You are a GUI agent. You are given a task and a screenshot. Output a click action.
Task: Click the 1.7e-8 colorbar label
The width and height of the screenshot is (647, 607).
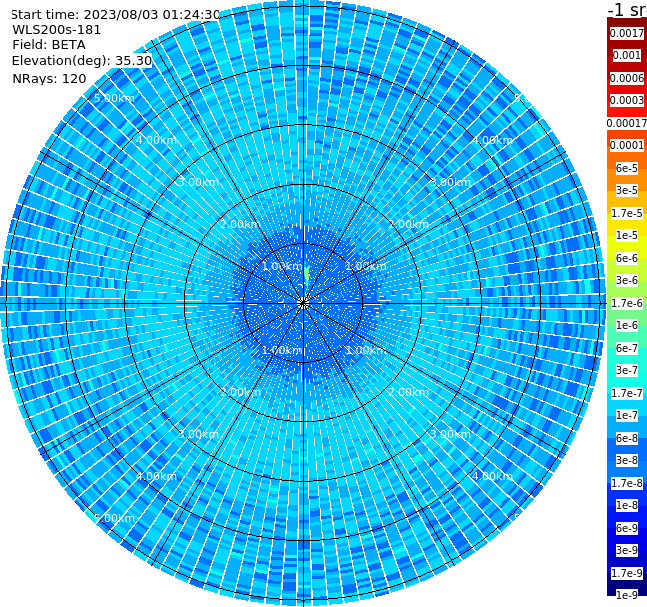pos(627,483)
